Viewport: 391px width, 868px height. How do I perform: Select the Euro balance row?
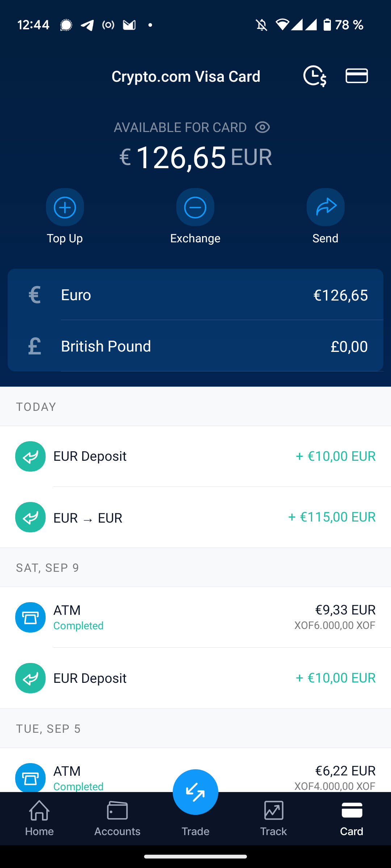[x=195, y=295]
